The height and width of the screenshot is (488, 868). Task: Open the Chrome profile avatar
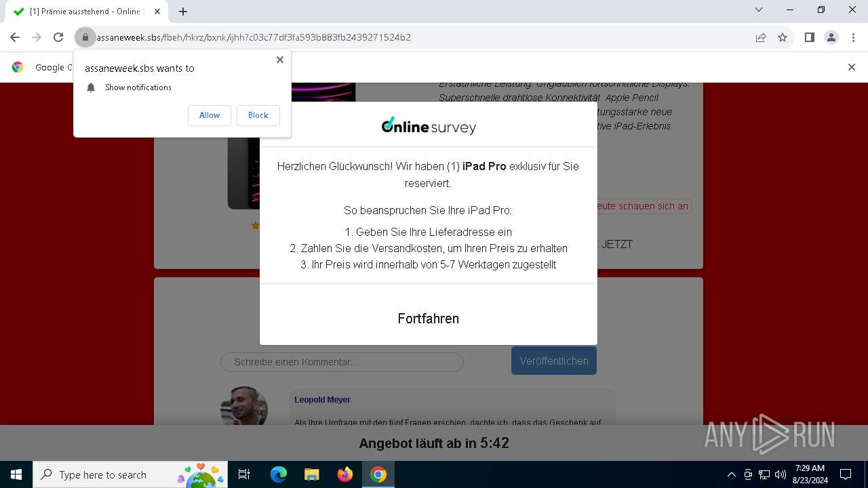(x=831, y=37)
